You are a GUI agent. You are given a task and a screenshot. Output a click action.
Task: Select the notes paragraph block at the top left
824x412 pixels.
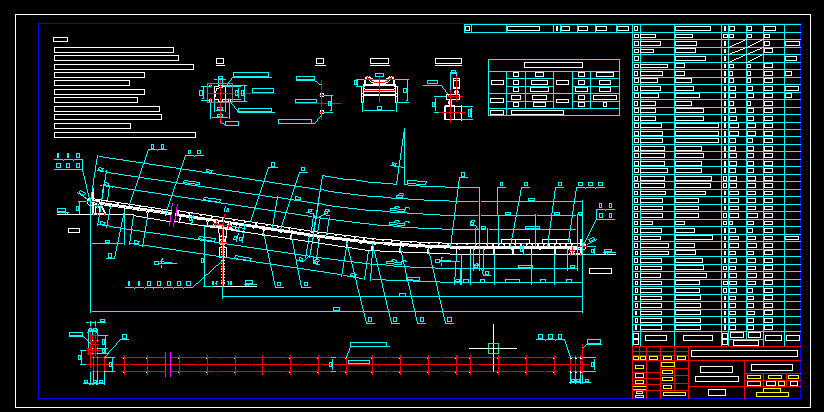[125, 92]
